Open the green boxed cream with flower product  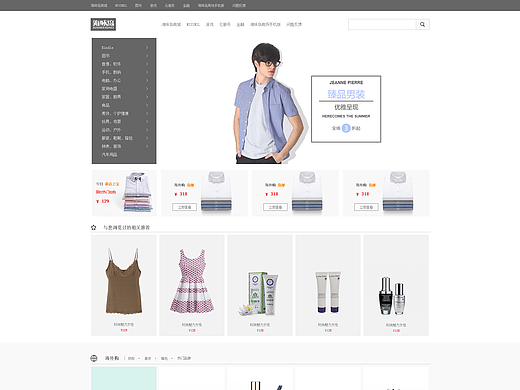tap(260, 285)
